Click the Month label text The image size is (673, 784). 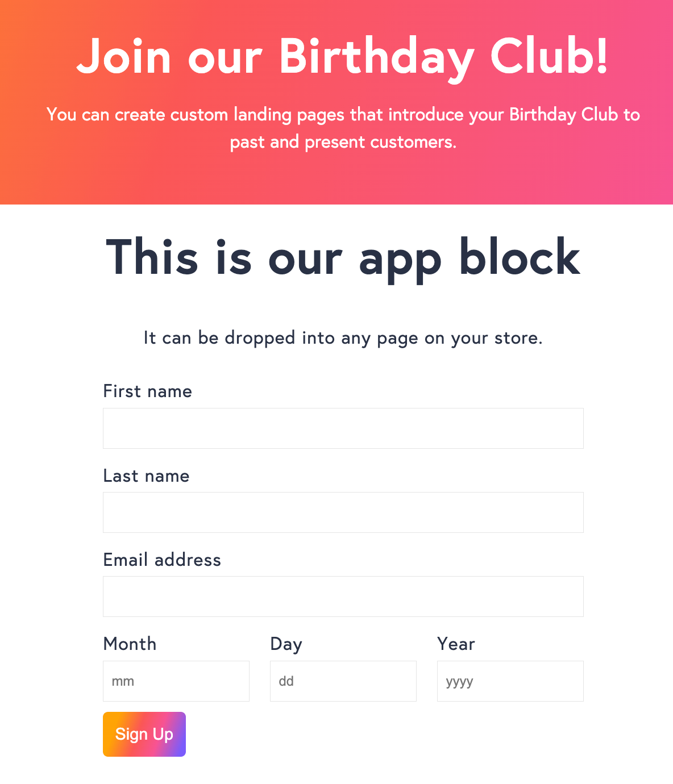tap(130, 644)
